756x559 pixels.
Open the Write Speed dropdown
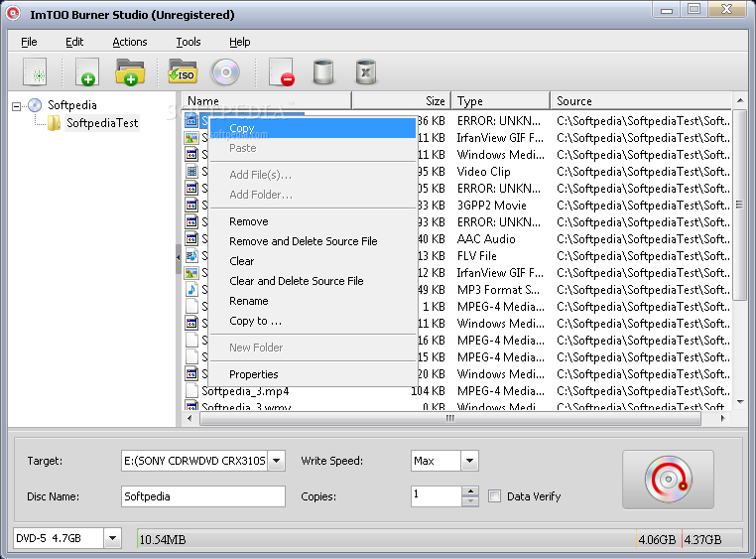[x=469, y=461]
